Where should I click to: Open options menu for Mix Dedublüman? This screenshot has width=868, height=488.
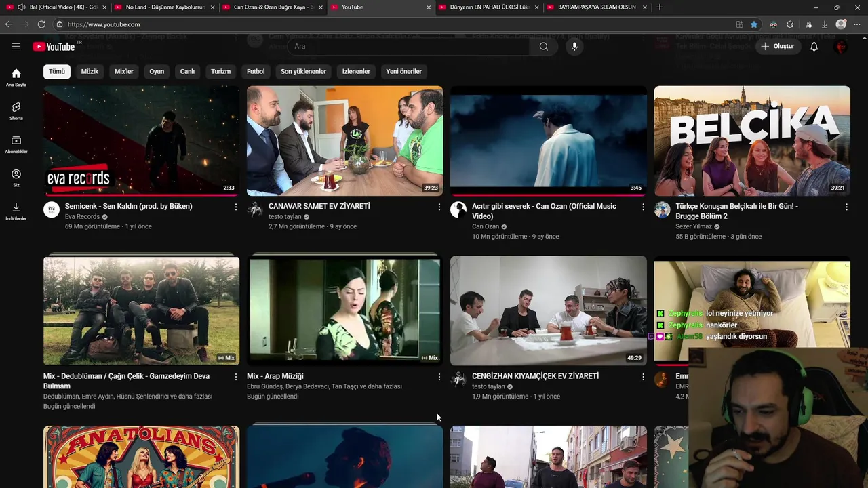click(x=236, y=377)
